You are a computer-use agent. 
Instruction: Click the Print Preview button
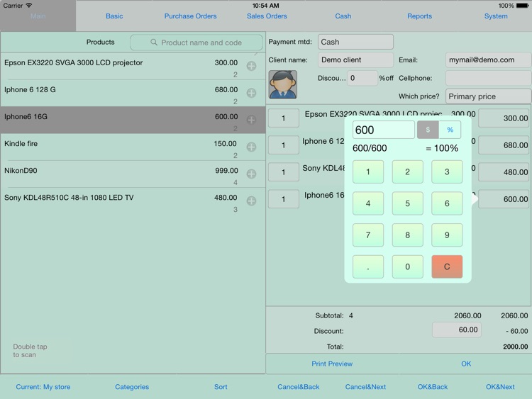tap(332, 364)
